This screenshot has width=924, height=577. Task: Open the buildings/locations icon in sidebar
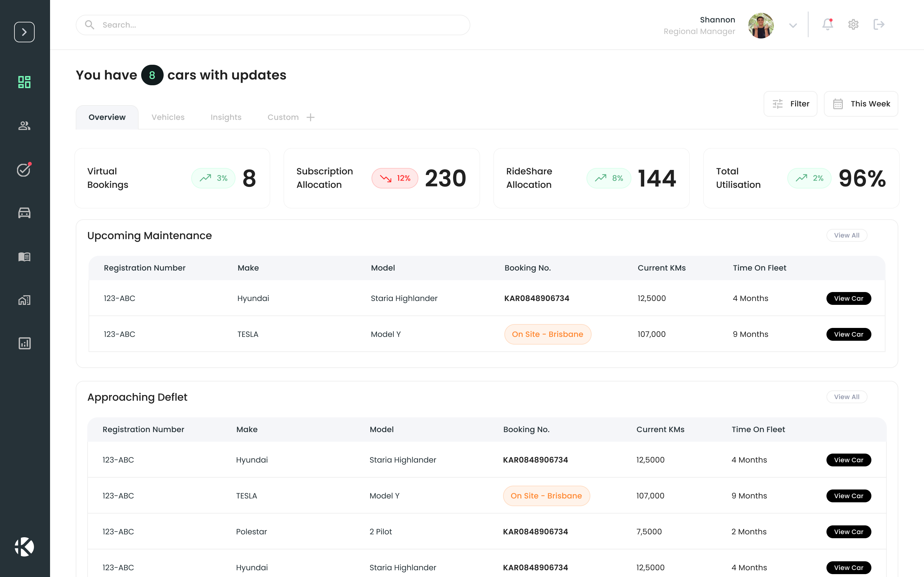(x=24, y=300)
